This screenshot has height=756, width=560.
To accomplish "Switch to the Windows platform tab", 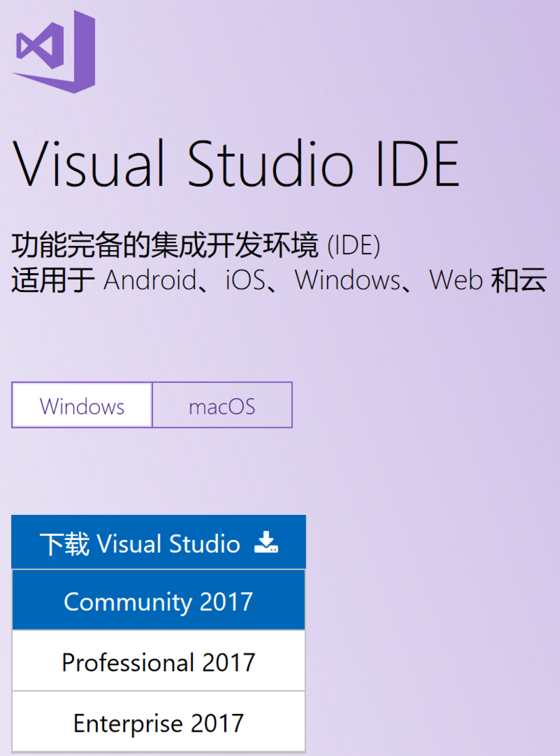I will [82, 405].
